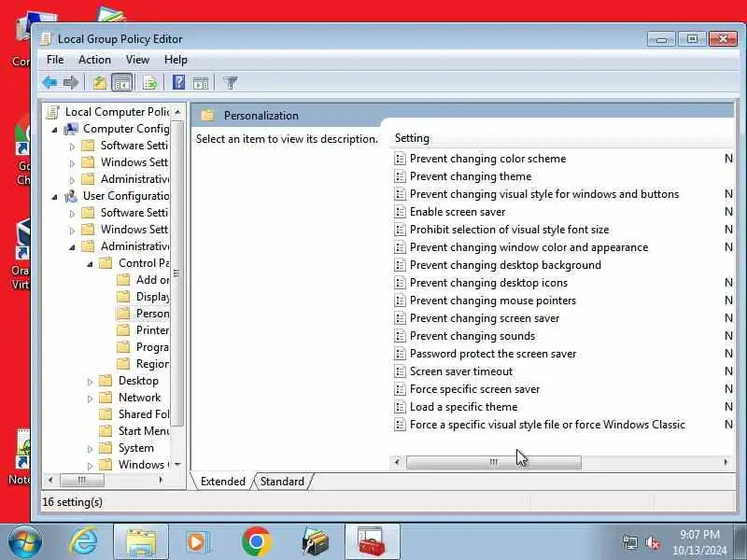Click the Personalization folder icon in the header
This screenshot has width=747, height=560.
[x=207, y=115]
